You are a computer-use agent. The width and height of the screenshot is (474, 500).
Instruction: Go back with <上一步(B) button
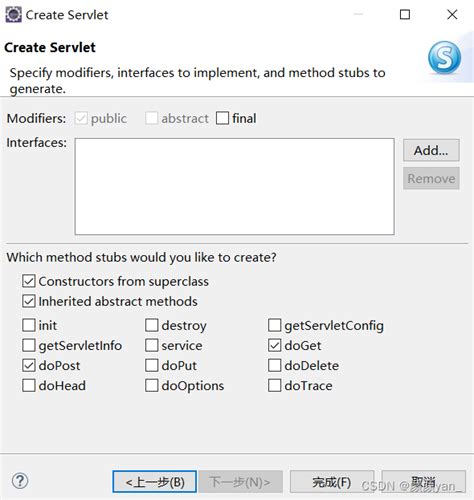click(154, 482)
